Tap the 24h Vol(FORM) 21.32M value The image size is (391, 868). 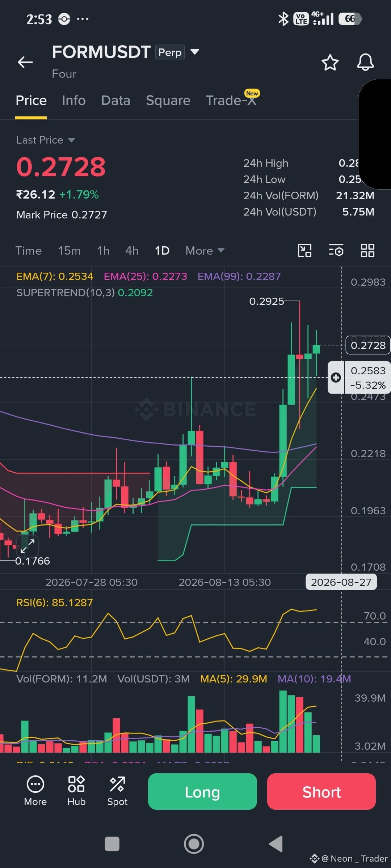pyautogui.click(x=355, y=196)
